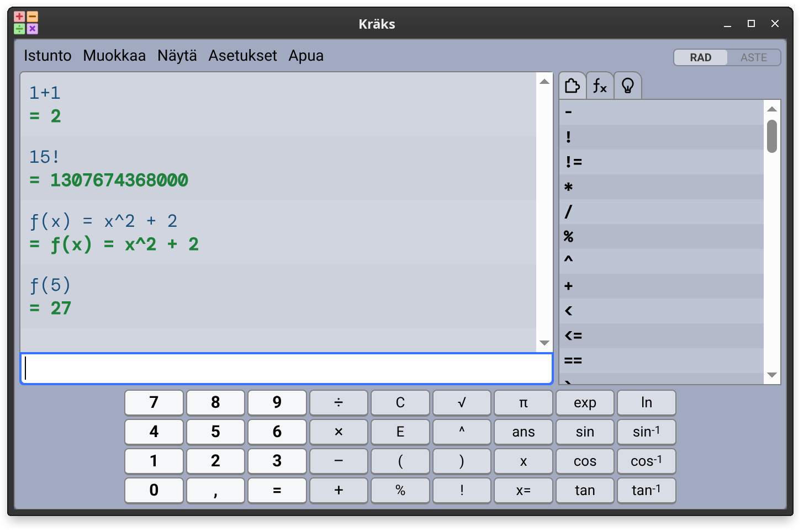Screen dimensions: 809x532
Task: Click keypad digit 9
Action: pos(277,402)
